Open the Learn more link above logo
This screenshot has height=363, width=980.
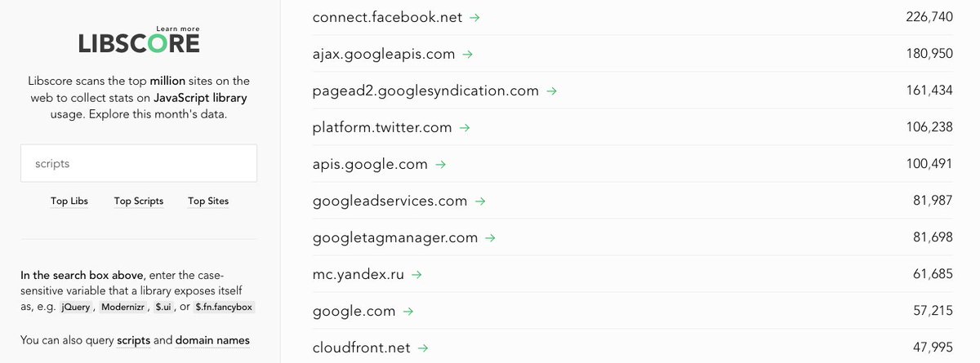coord(177,29)
